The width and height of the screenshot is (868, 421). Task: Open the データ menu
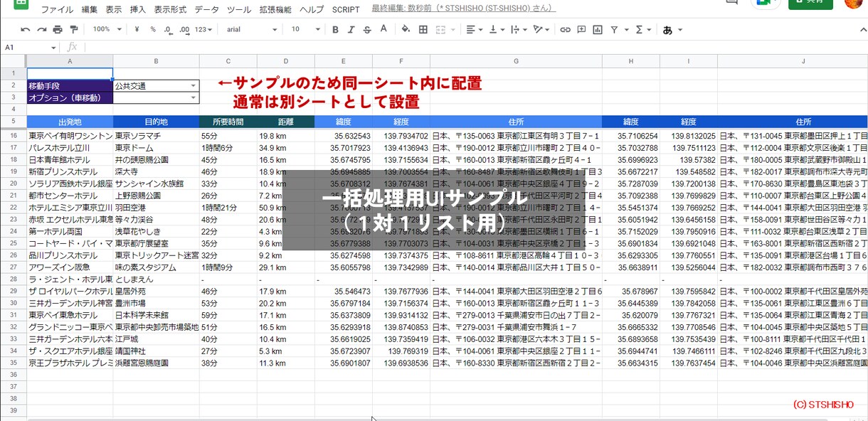coord(207,10)
